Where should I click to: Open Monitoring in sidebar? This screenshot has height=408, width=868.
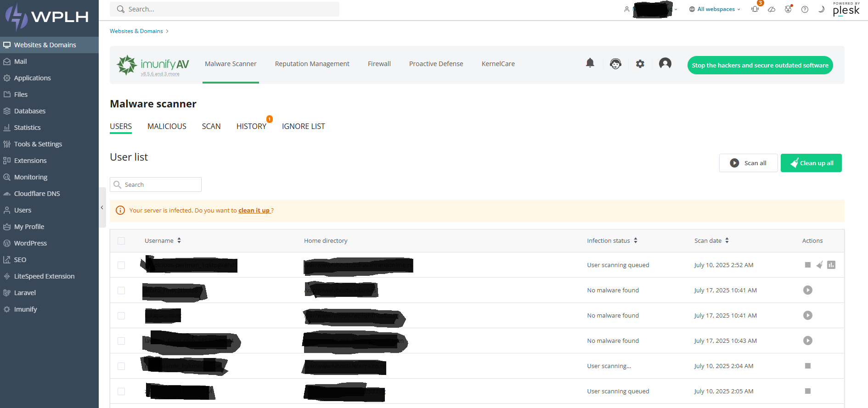click(49, 177)
